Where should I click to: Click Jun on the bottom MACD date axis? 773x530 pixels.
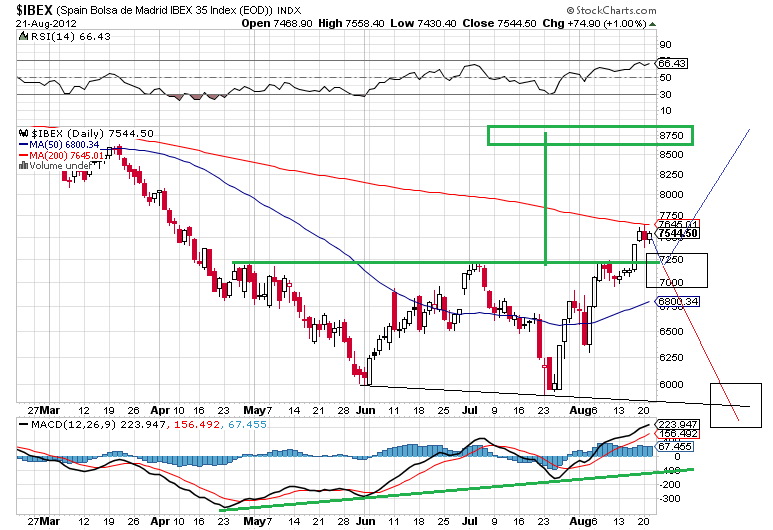366,521
